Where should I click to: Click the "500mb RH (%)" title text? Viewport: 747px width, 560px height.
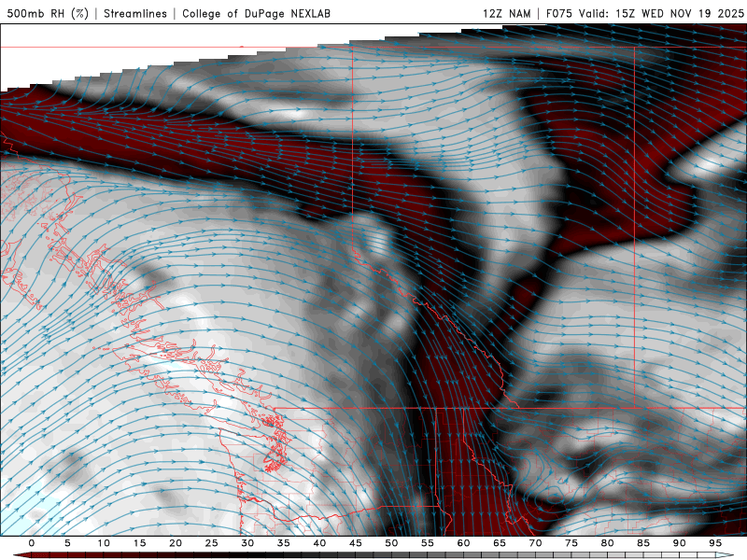[x=48, y=13]
